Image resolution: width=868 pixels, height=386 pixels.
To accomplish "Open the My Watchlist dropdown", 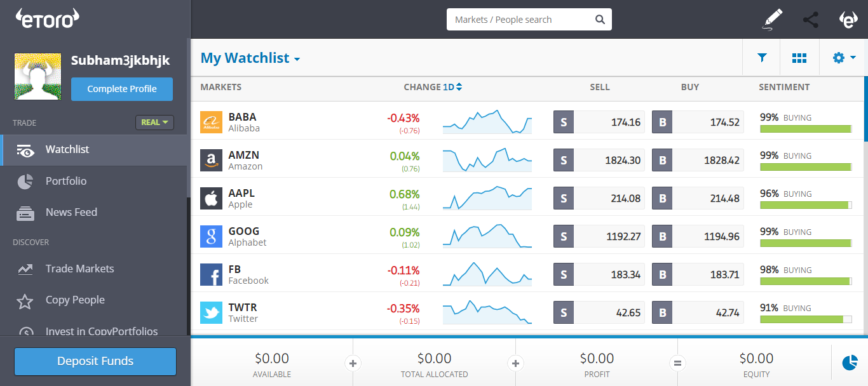I will (250, 58).
